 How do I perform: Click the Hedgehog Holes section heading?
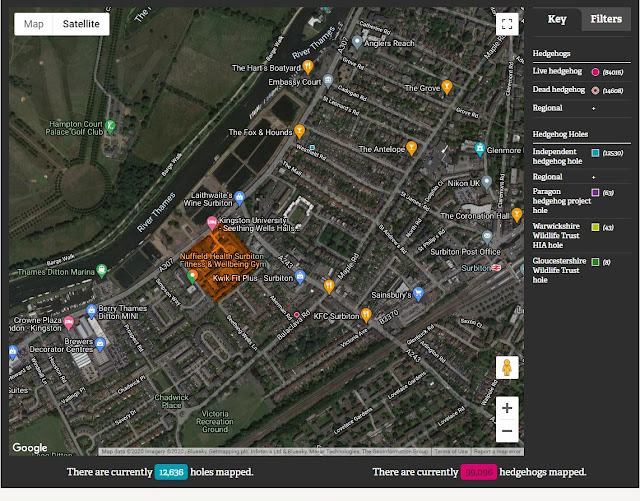point(560,134)
